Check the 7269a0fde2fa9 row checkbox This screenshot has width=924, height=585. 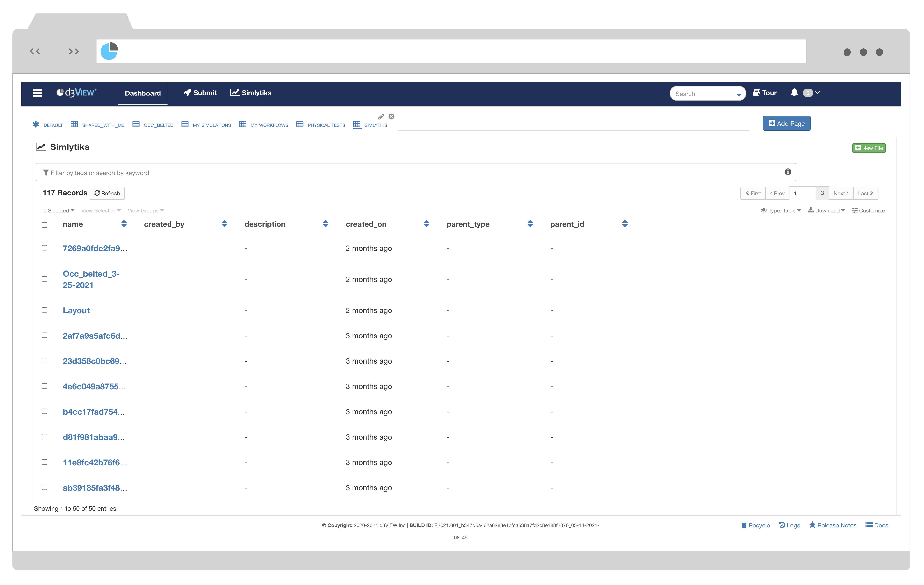point(45,248)
